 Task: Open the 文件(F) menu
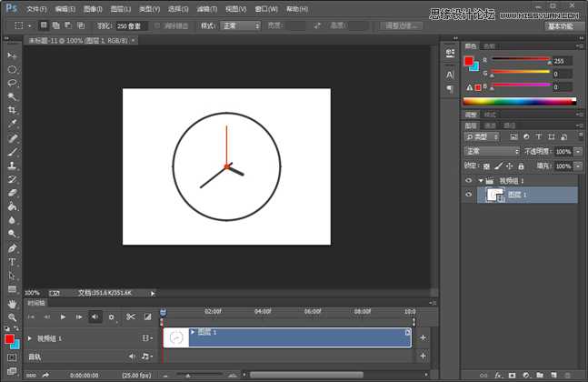click(36, 9)
